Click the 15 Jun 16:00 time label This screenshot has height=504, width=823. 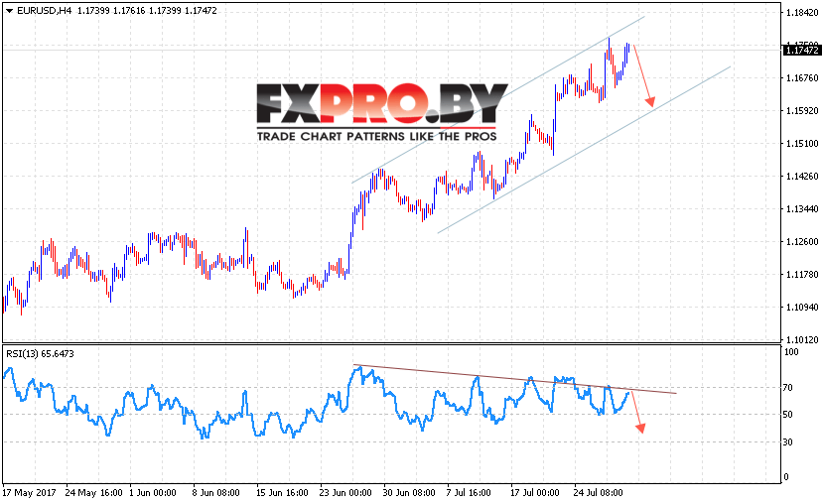[x=282, y=493]
